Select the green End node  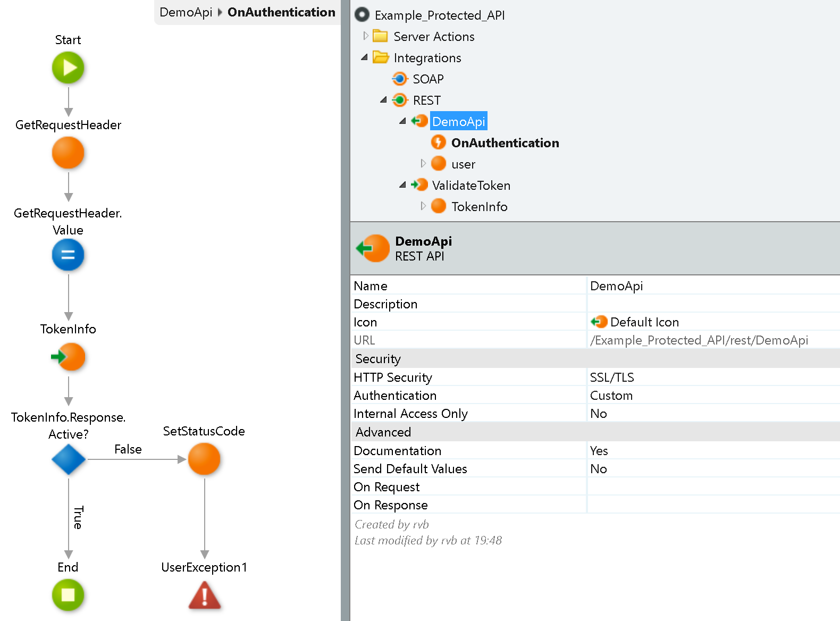point(68,595)
